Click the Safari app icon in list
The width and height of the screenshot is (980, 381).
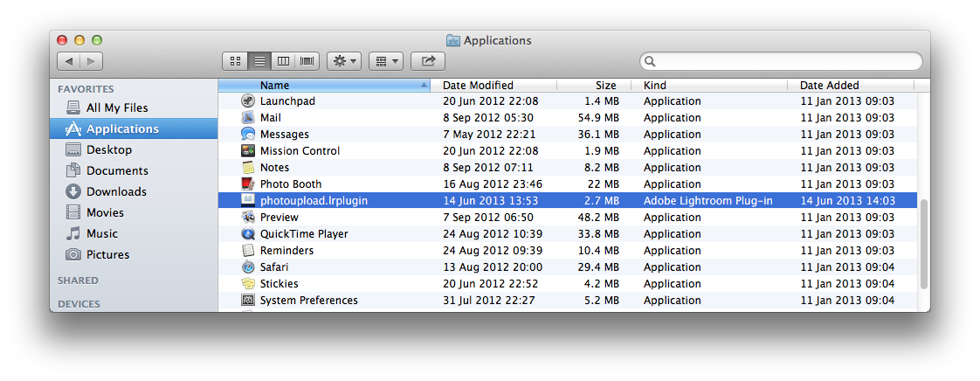(248, 267)
